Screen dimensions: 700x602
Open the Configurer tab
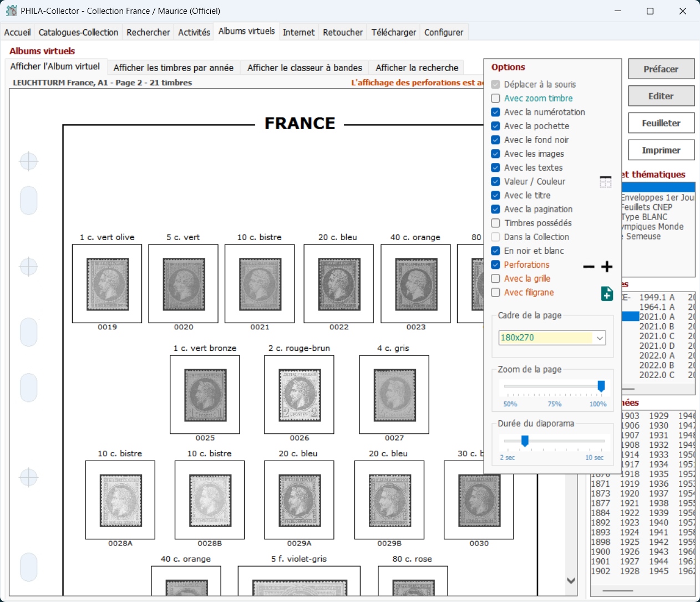[444, 32]
